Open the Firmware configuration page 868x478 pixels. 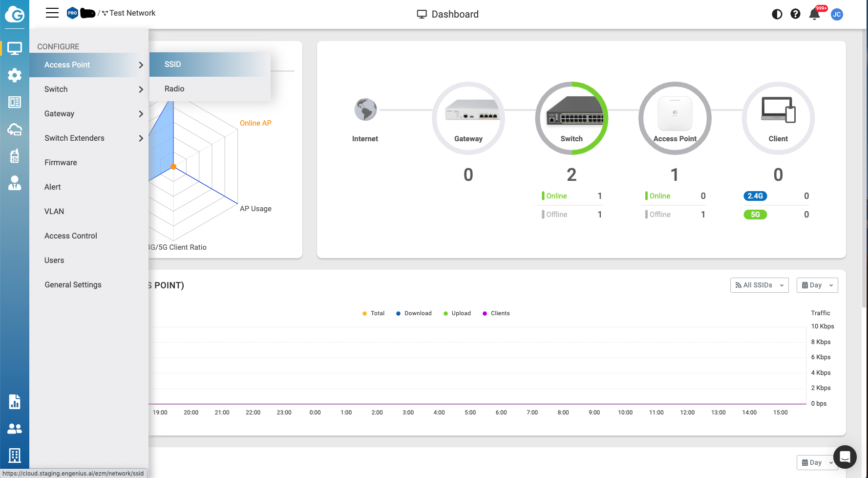[x=61, y=163]
